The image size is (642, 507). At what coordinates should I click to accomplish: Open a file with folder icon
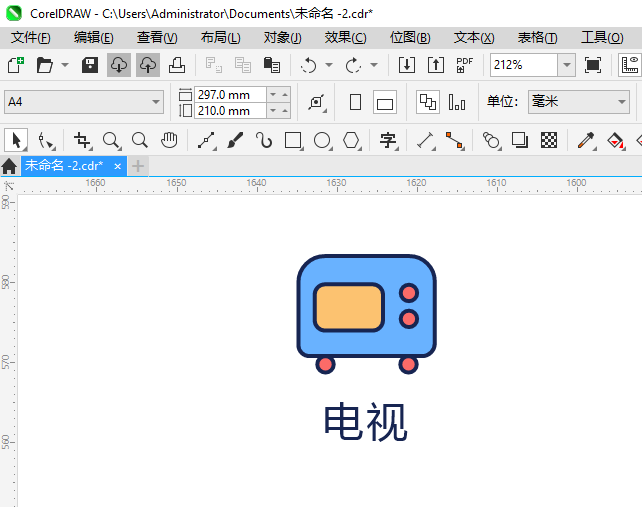pyautogui.click(x=44, y=65)
